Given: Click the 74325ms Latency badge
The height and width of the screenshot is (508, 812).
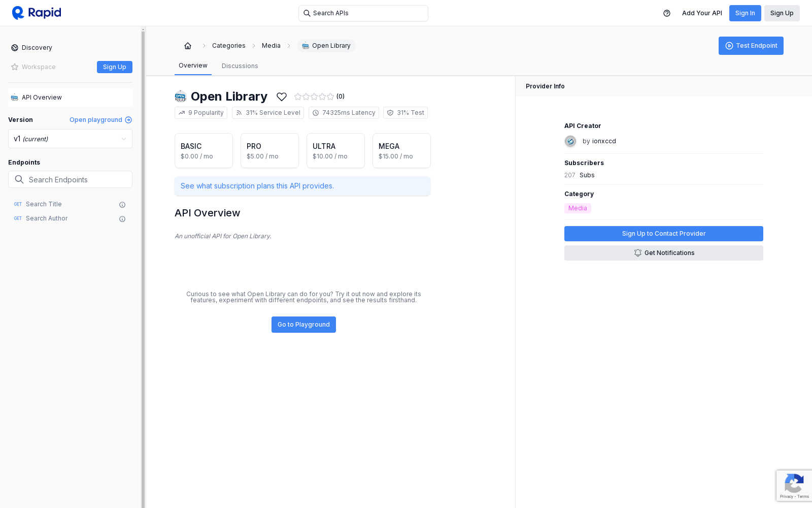Looking at the screenshot, I should 344,113.
